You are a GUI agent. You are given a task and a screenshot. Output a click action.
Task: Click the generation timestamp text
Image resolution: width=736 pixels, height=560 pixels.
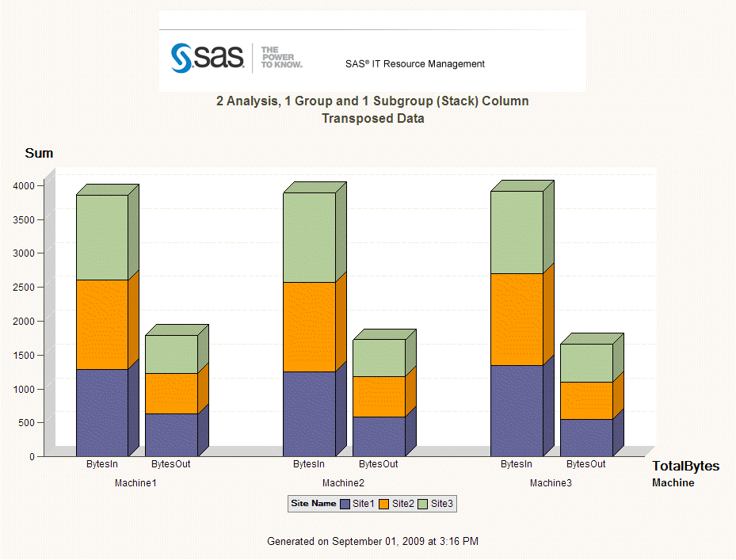[372, 541]
